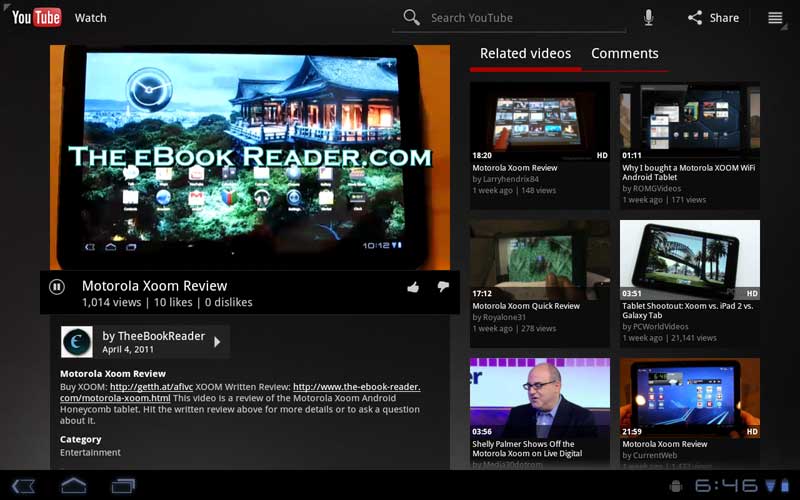Dislike the video with thumbs down
Image resolution: width=800 pixels, height=500 pixels.
(443, 287)
